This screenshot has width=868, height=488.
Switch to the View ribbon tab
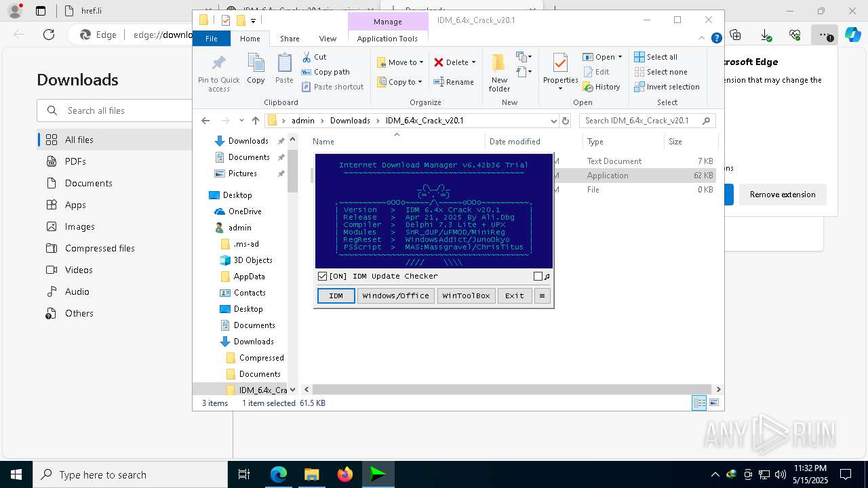[x=328, y=39]
